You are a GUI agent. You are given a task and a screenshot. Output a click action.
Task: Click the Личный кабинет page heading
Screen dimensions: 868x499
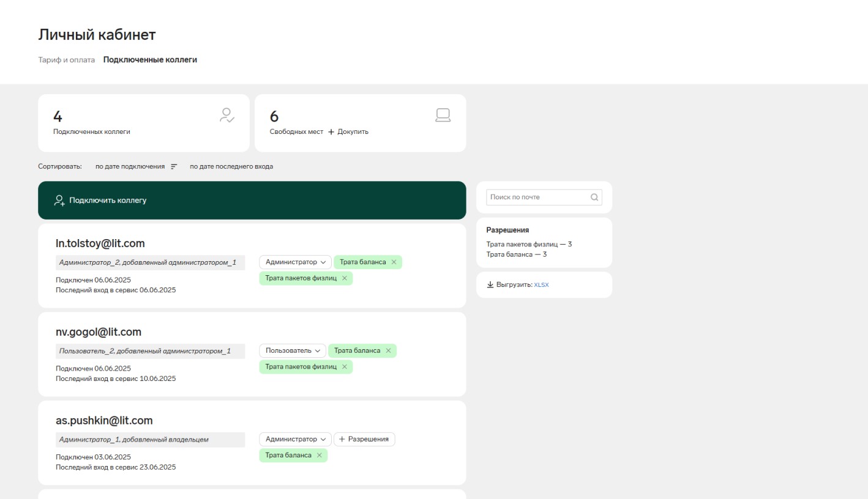coord(97,35)
